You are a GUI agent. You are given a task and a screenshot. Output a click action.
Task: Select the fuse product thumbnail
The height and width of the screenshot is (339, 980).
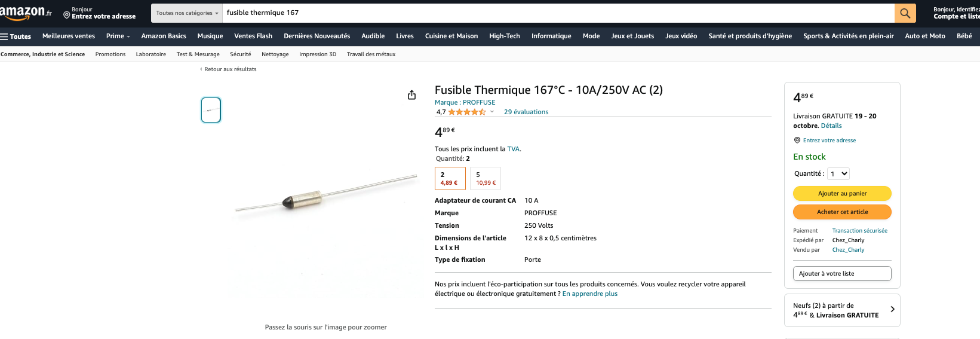tap(211, 110)
